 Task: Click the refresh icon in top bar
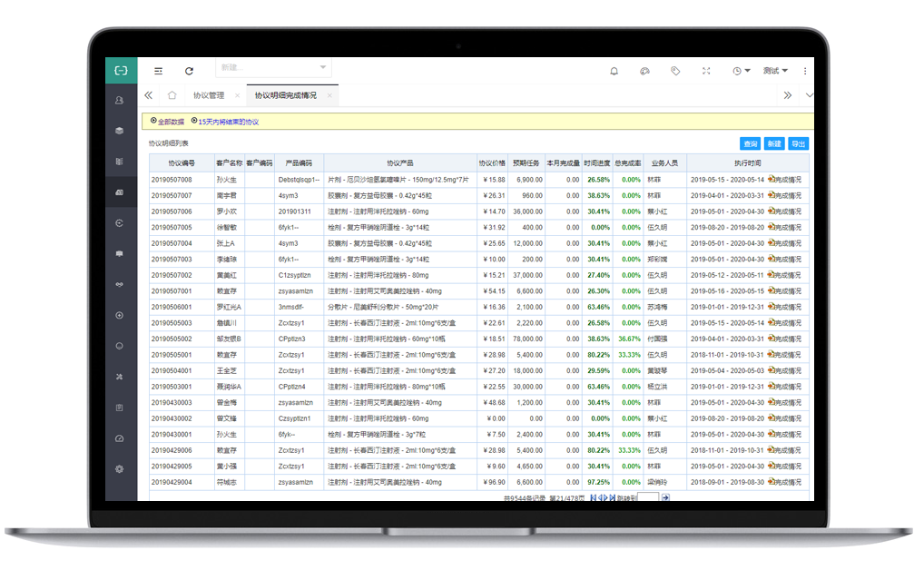[x=189, y=71]
